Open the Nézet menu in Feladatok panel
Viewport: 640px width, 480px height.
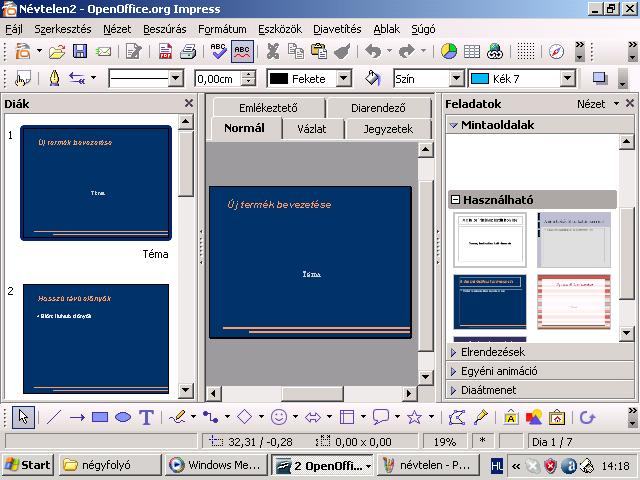(x=590, y=103)
